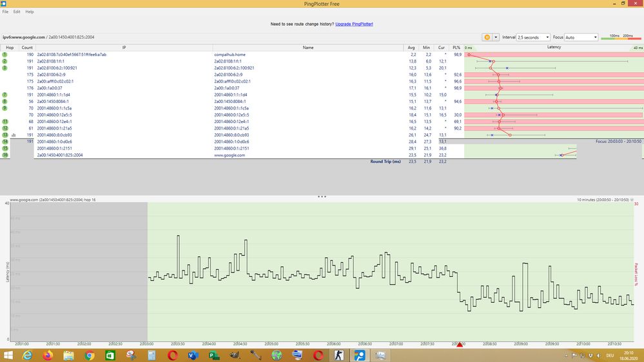The image size is (644, 362).
Task: Click the Round Trip (ms) summary label
Action: 385,162
